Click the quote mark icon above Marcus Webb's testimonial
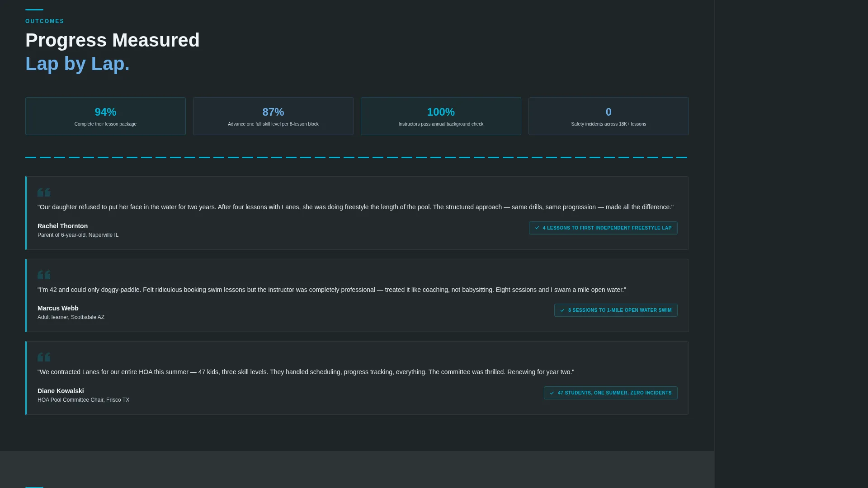 (x=44, y=275)
